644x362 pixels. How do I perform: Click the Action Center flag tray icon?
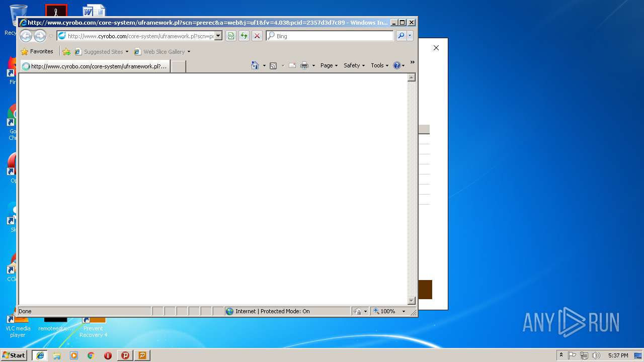(572, 355)
